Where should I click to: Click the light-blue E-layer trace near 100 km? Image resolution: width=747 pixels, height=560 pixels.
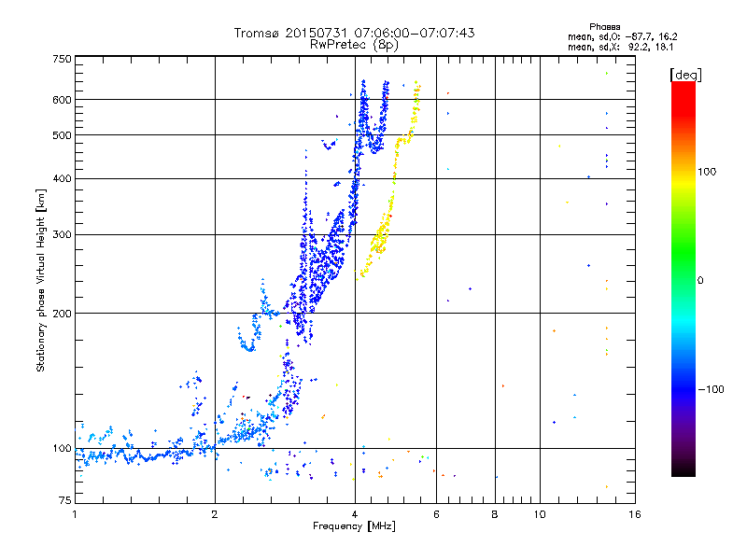coord(143,455)
